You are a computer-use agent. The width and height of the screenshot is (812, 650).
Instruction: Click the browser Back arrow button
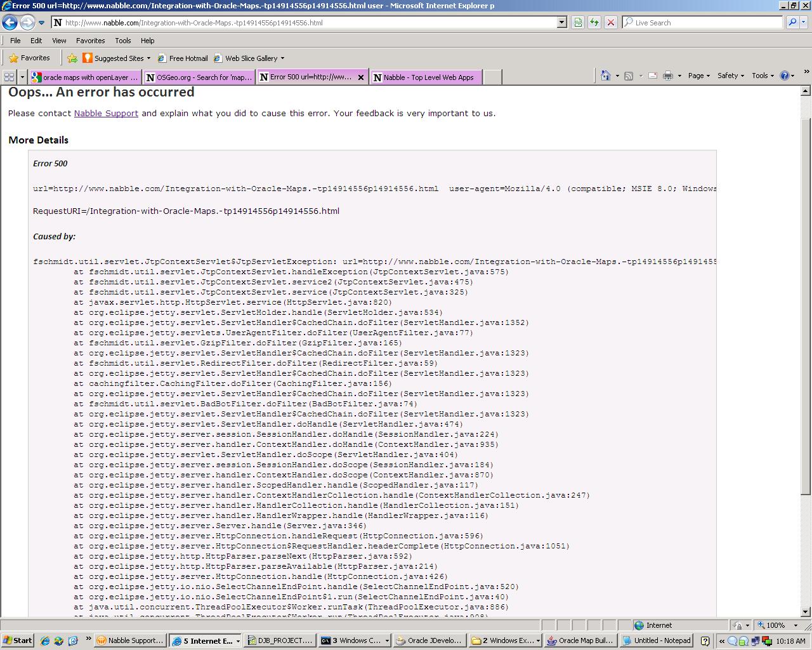point(10,23)
